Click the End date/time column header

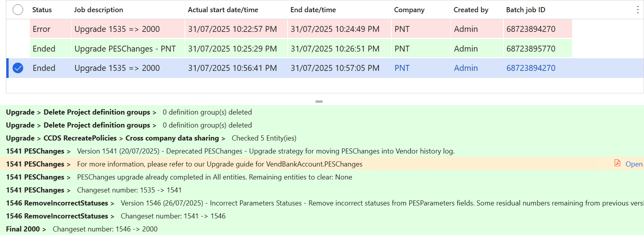[x=313, y=10]
